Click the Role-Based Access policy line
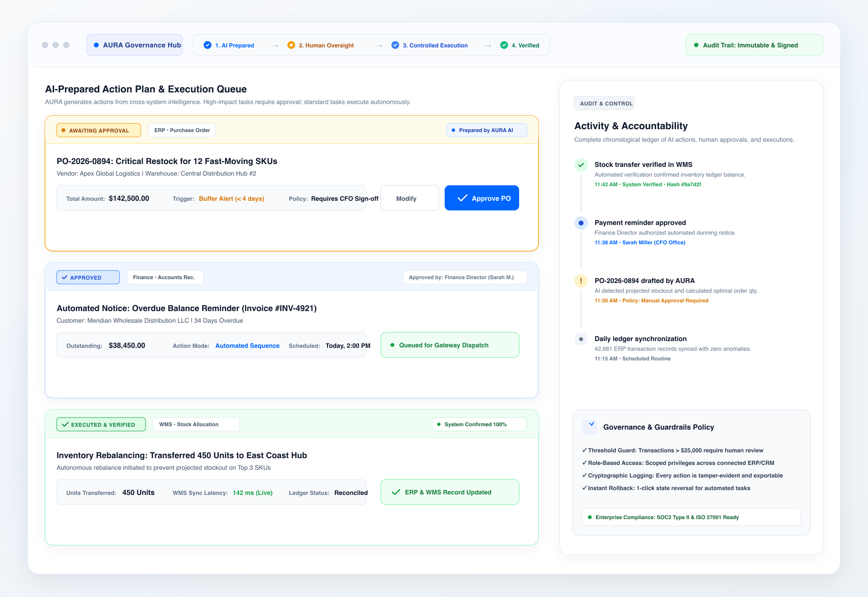The width and height of the screenshot is (868, 597). point(678,463)
